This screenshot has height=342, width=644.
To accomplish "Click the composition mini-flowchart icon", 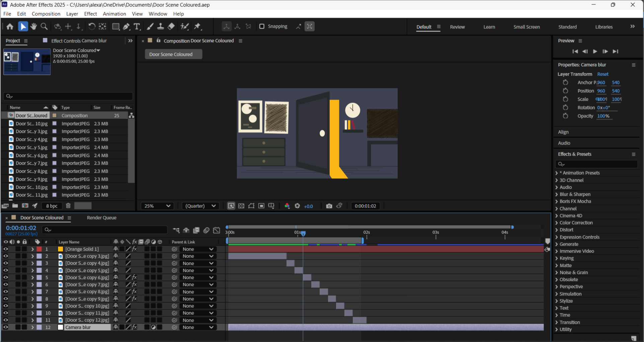I will pyautogui.click(x=176, y=230).
